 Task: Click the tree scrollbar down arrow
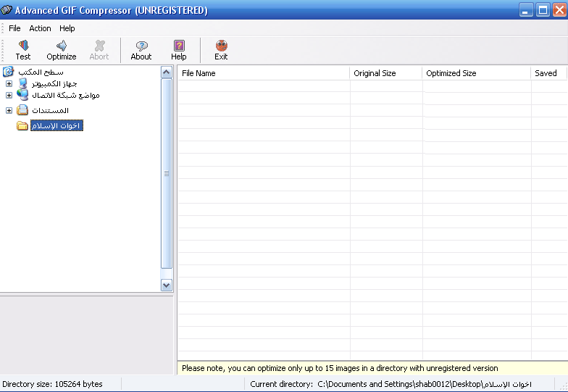[167, 285]
